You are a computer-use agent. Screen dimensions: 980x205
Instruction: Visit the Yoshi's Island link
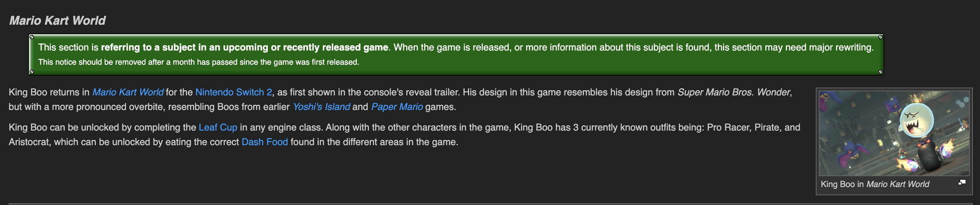(321, 107)
